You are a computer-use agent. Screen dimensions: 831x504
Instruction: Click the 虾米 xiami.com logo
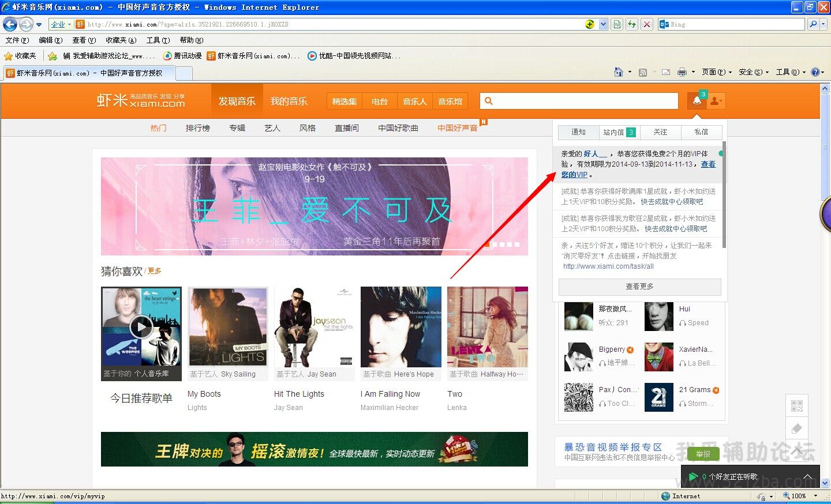point(141,101)
